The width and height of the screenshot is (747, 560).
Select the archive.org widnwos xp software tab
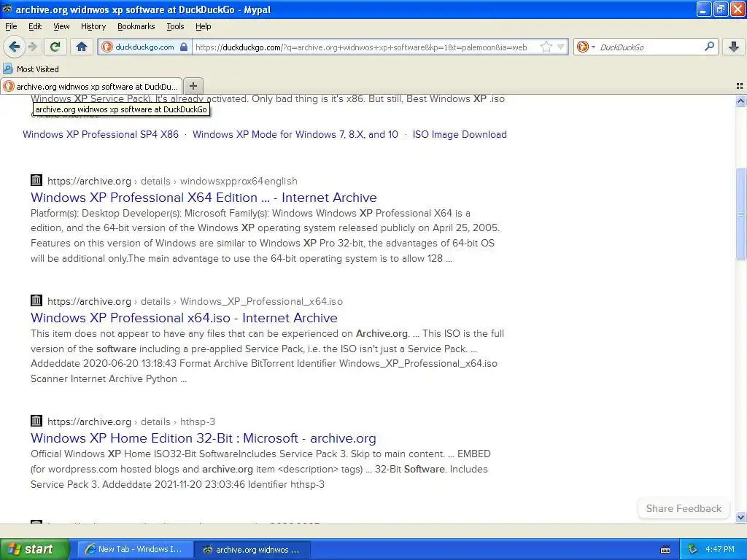tap(91, 86)
